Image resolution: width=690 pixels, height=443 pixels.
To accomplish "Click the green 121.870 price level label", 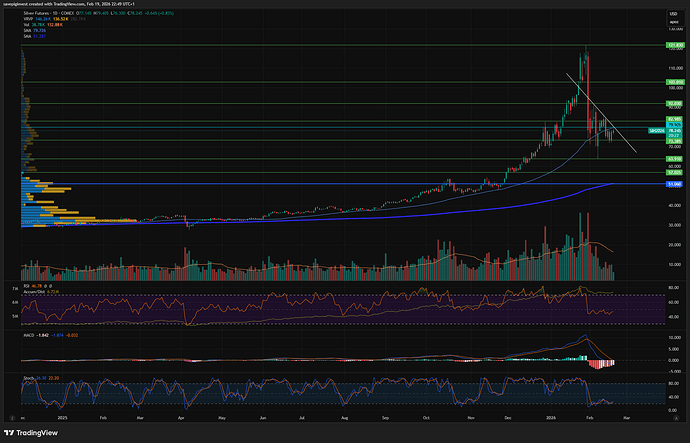I will pos(674,46).
